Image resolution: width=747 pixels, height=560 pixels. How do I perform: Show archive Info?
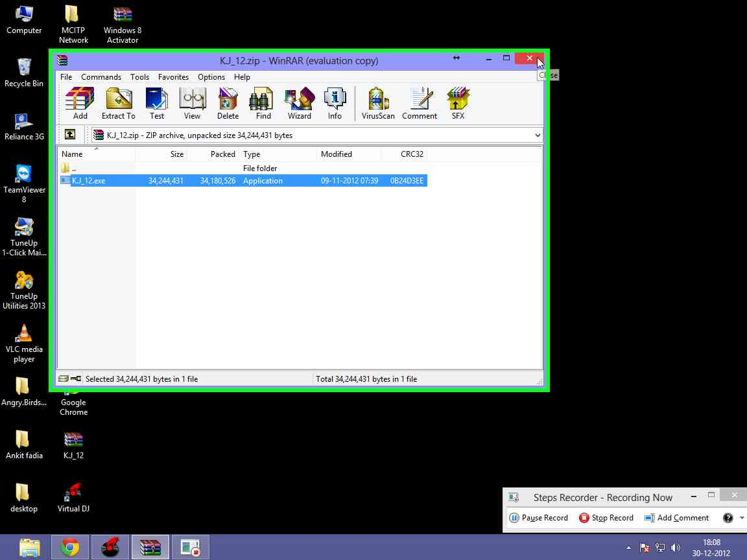[335, 103]
